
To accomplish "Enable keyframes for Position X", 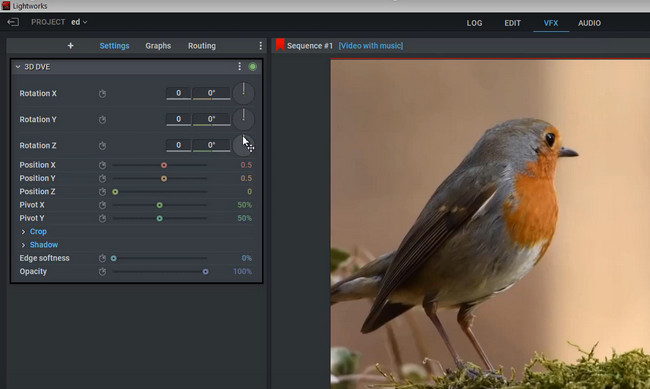I will [x=102, y=165].
